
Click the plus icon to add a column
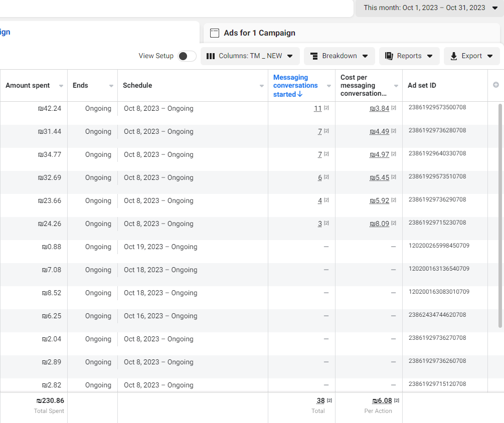point(496,85)
